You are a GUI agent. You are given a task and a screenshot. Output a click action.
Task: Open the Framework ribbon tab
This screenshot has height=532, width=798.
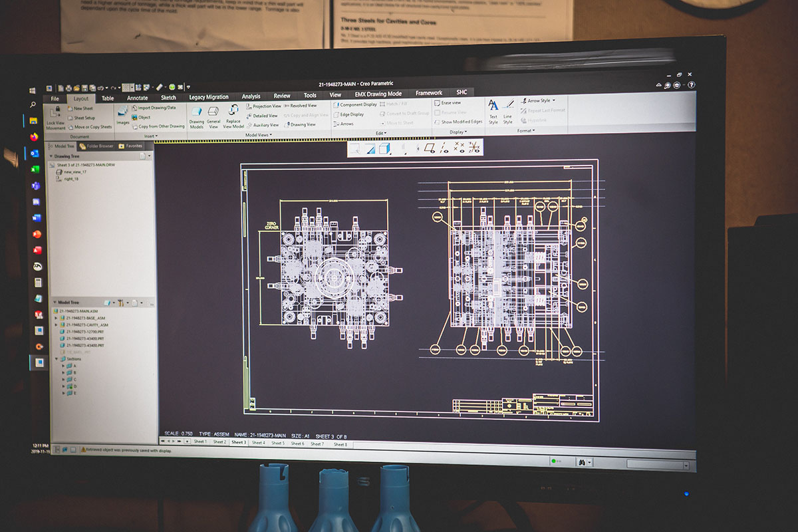(428, 93)
